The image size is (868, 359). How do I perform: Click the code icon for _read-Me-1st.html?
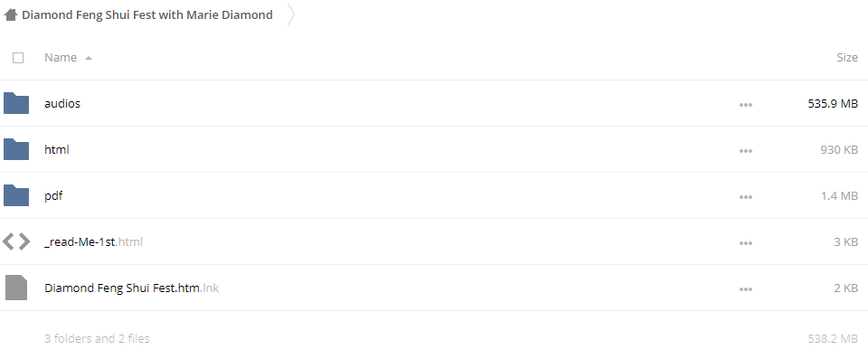tap(16, 241)
